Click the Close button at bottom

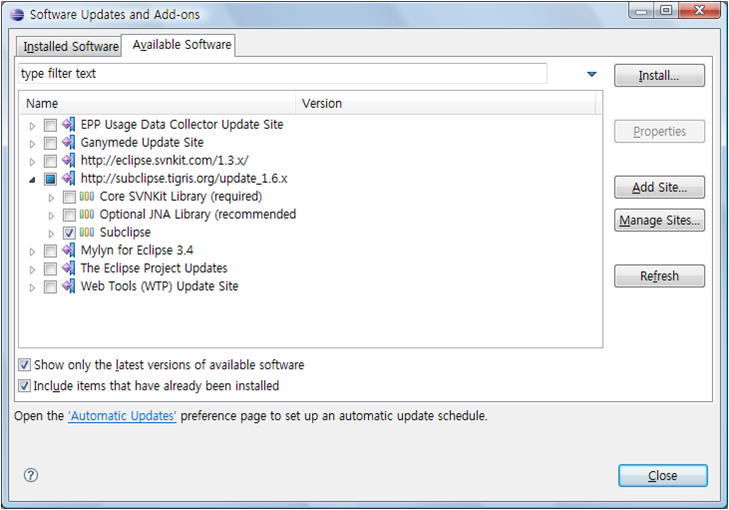(x=663, y=476)
